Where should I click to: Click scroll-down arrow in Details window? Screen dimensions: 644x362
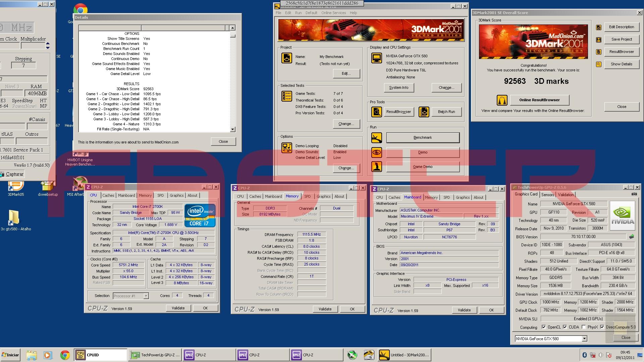click(x=233, y=129)
